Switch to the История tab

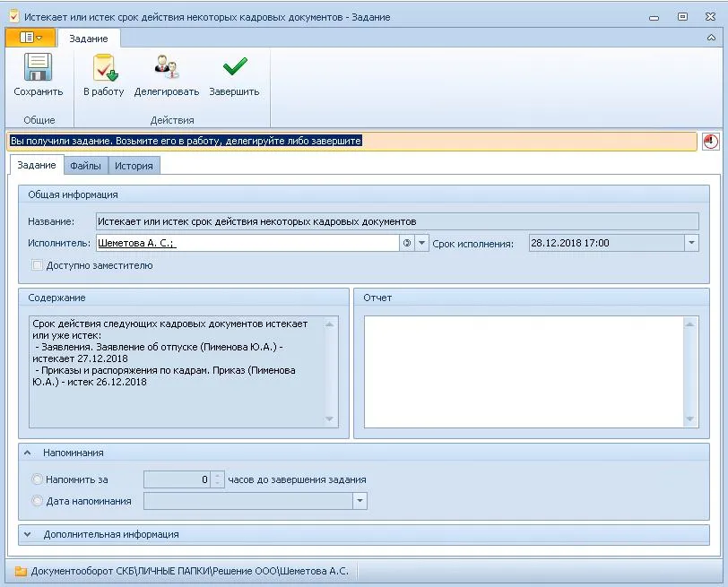coord(134,166)
